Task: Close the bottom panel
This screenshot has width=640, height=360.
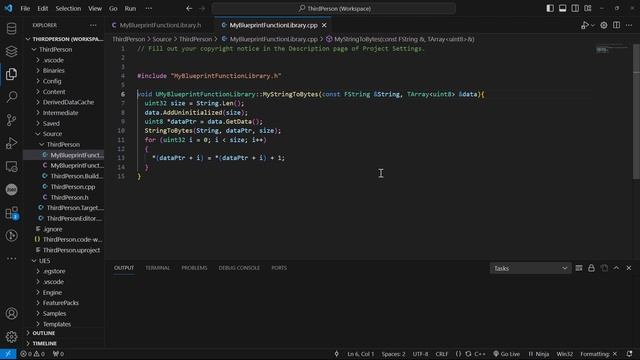Action: [629, 268]
